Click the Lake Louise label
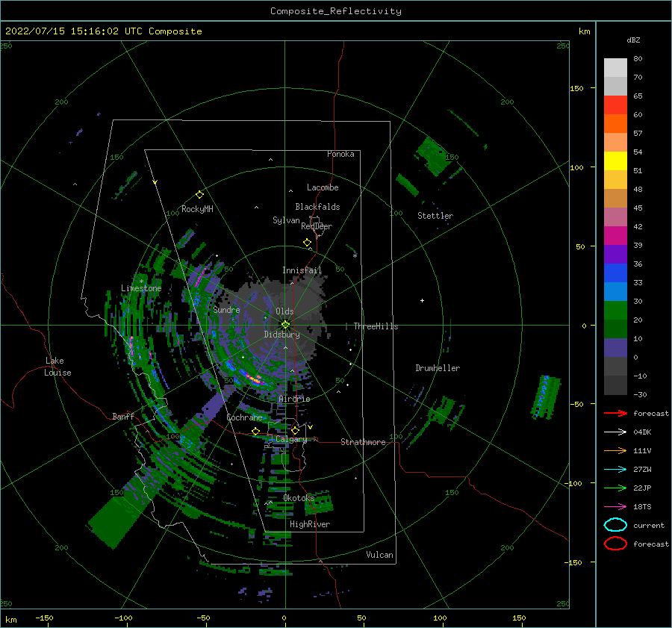 coord(58,367)
